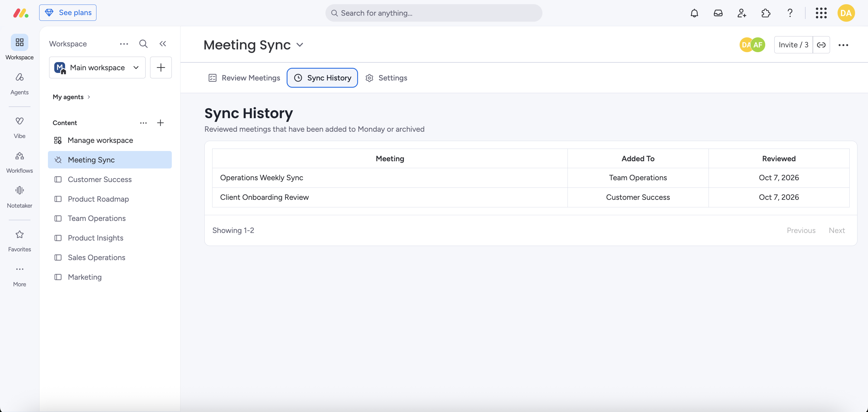Screen dimensions: 868x412
Task: Open the nine-dot products switcher
Action: pos(821,13)
